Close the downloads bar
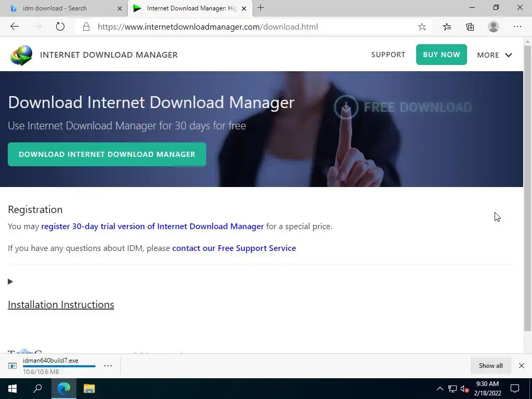This screenshot has width=532, height=399. (x=522, y=366)
